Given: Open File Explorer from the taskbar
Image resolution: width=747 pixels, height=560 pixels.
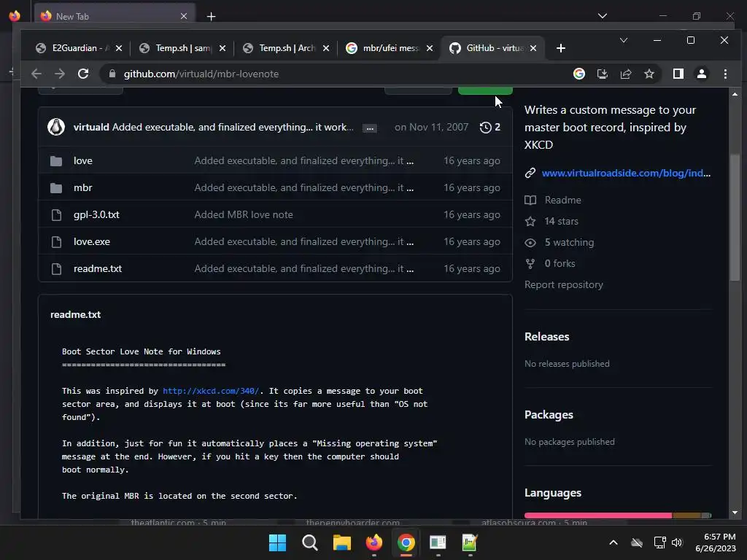Looking at the screenshot, I should click(341, 542).
